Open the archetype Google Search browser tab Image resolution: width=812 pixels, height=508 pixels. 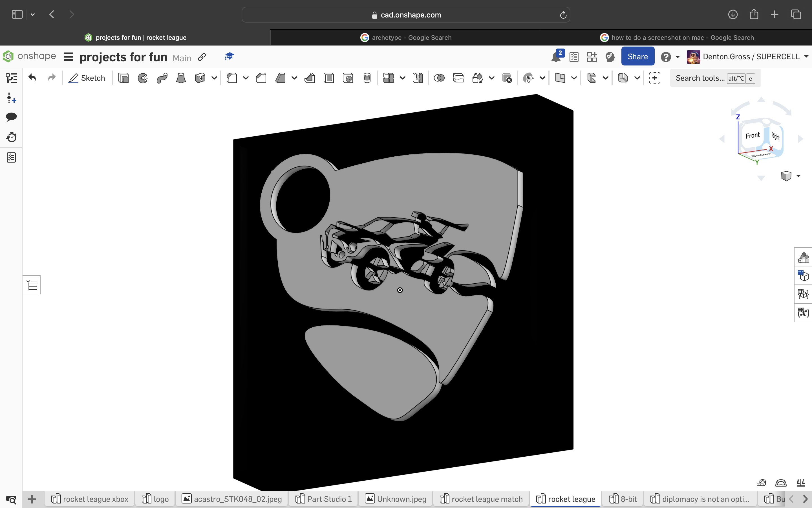[406, 38]
